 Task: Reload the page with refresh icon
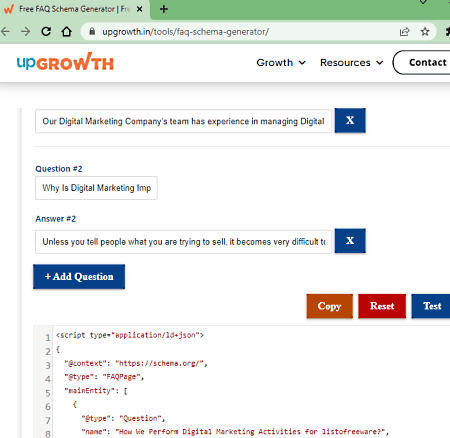click(x=46, y=32)
